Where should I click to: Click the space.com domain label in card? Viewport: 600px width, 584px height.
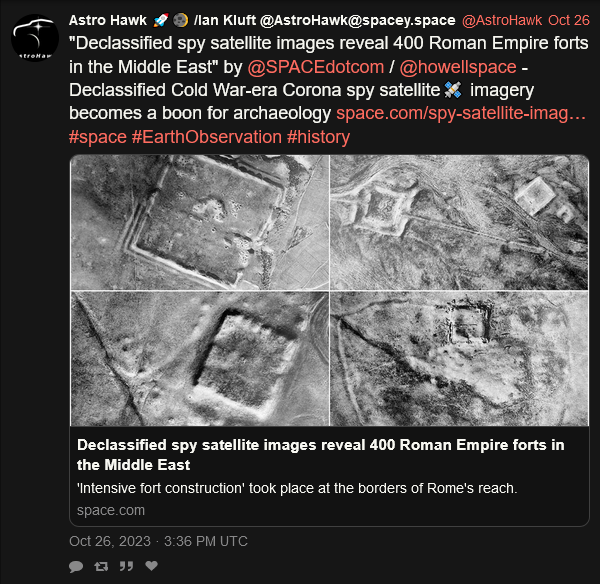[x=111, y=510]
